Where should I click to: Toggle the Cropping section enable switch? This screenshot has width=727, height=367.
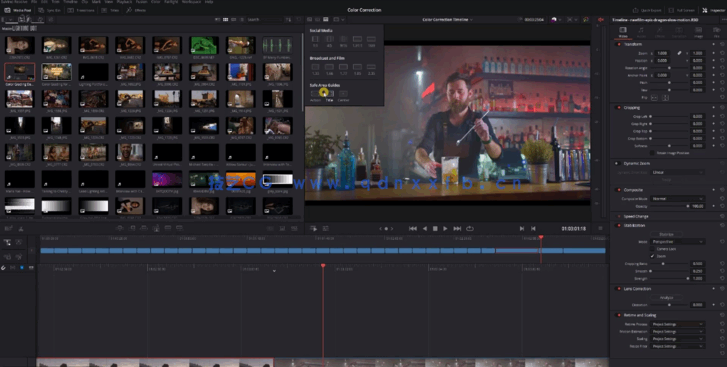coord(619,108)
